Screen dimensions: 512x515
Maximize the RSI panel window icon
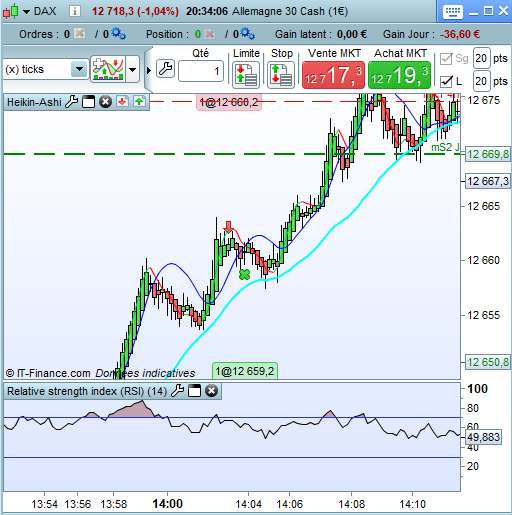click(195, 391)
